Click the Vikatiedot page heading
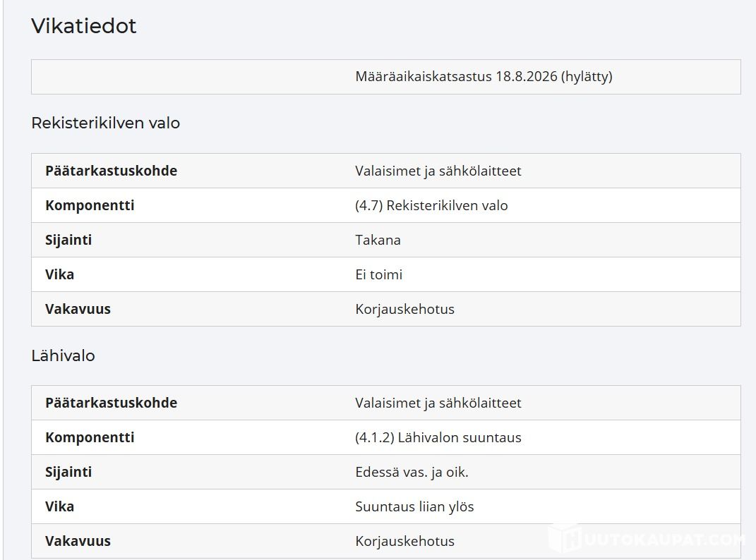This screenshot has width=756, height=560. pyautogui.click(x=84, y=25)
